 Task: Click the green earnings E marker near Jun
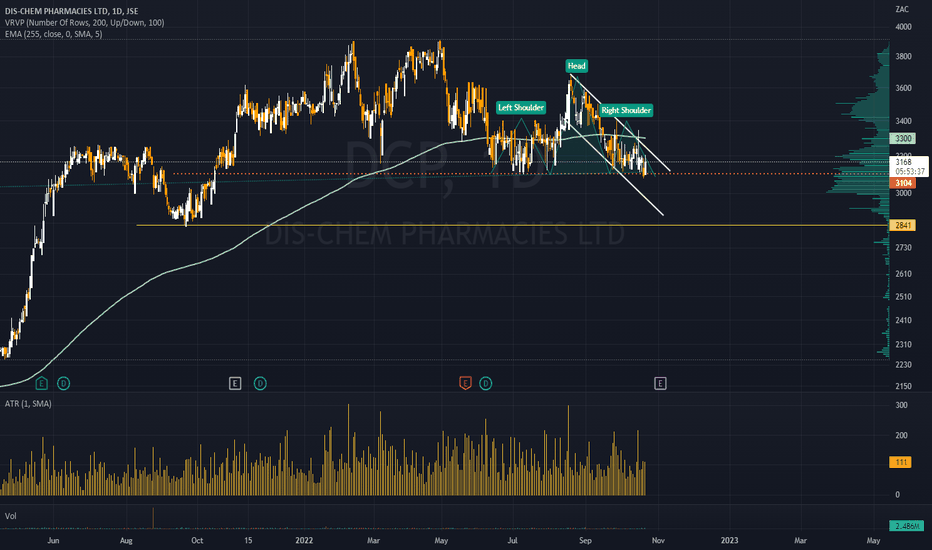click(x=41, y=384)
